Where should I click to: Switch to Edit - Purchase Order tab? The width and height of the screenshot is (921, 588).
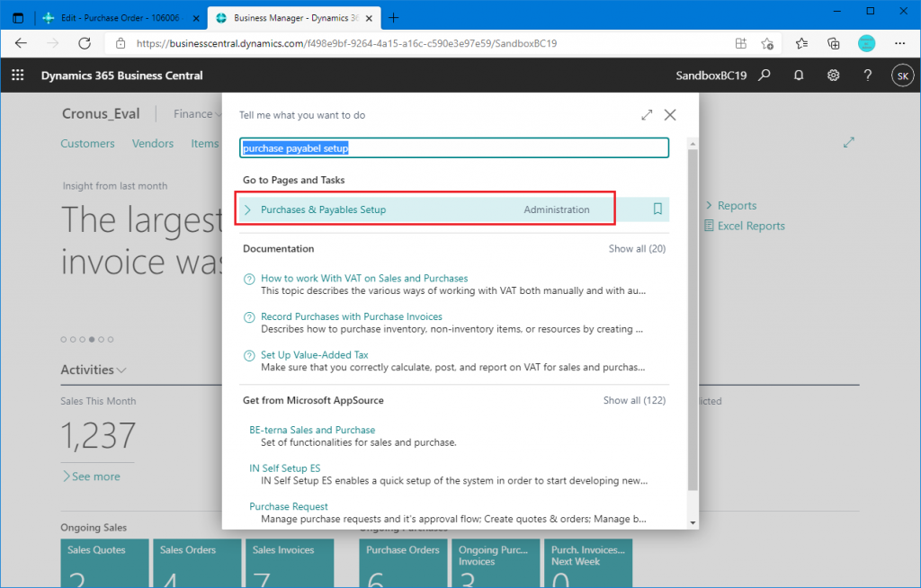coord(121,18)
